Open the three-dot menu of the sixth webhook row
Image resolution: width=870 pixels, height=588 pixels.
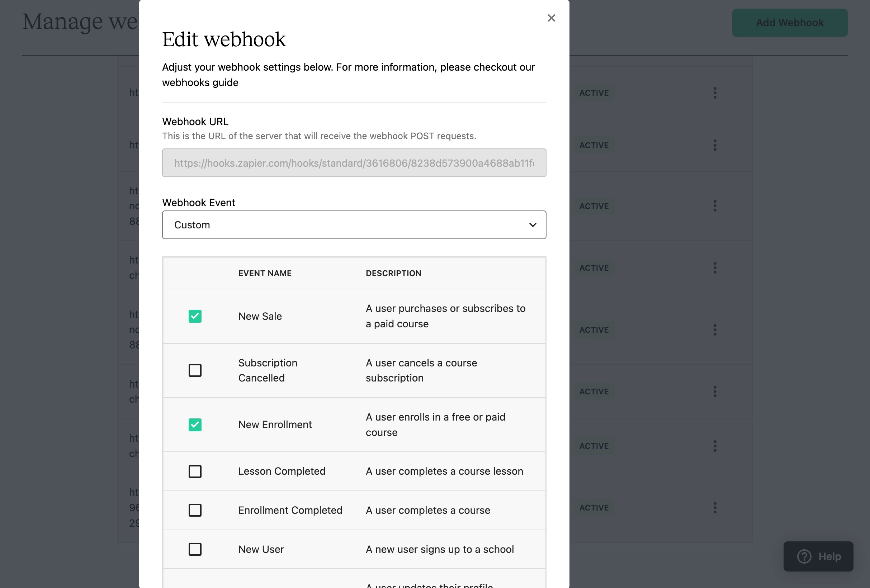[715, 392]
